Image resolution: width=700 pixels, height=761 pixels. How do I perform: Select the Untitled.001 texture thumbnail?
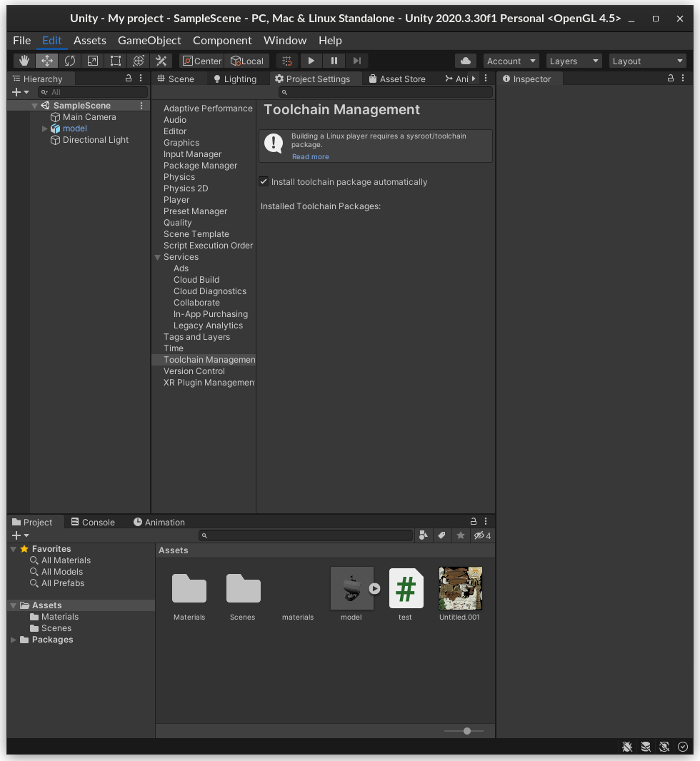(460, 588)
